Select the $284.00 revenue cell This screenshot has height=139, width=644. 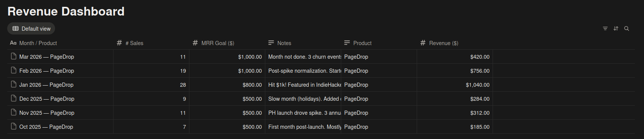pos(455,99)
